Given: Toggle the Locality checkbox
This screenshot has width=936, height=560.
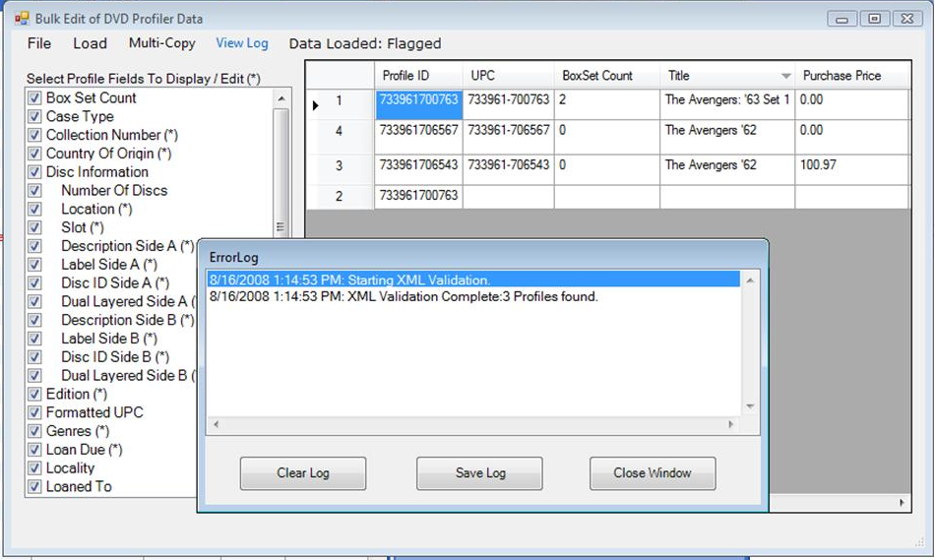Looking at the screenshot, I should (34, 468).
